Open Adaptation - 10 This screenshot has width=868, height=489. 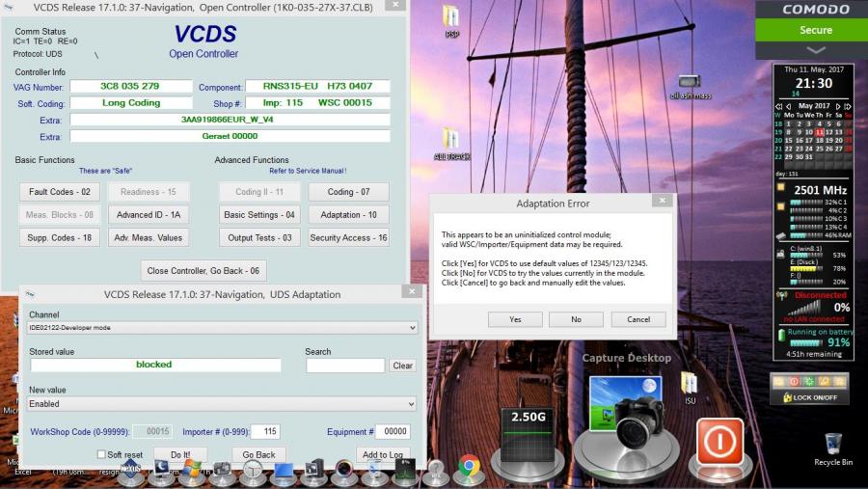[x=348, y=215]
